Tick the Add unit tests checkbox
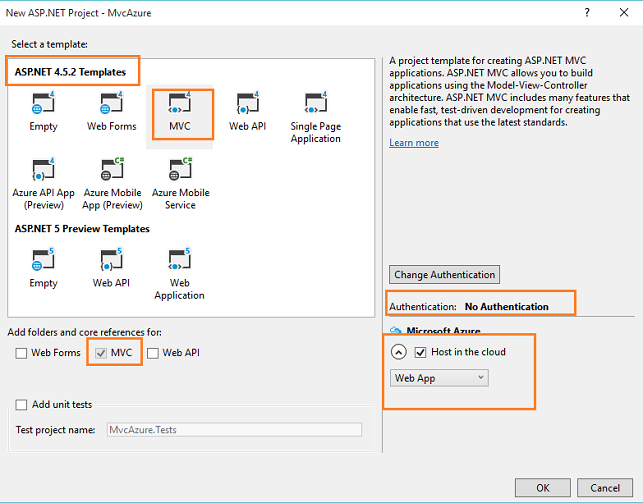This screenshot has width=643, height=503. tap(21, 405)
